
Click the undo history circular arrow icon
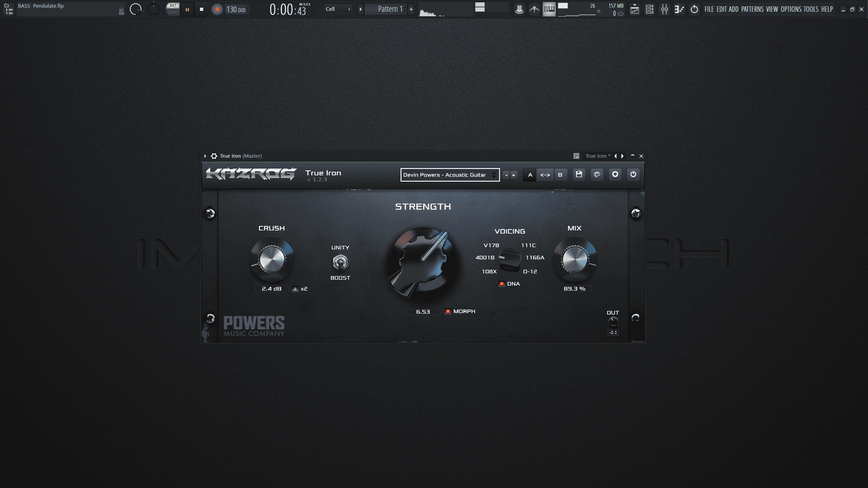(x=694, y=9)
